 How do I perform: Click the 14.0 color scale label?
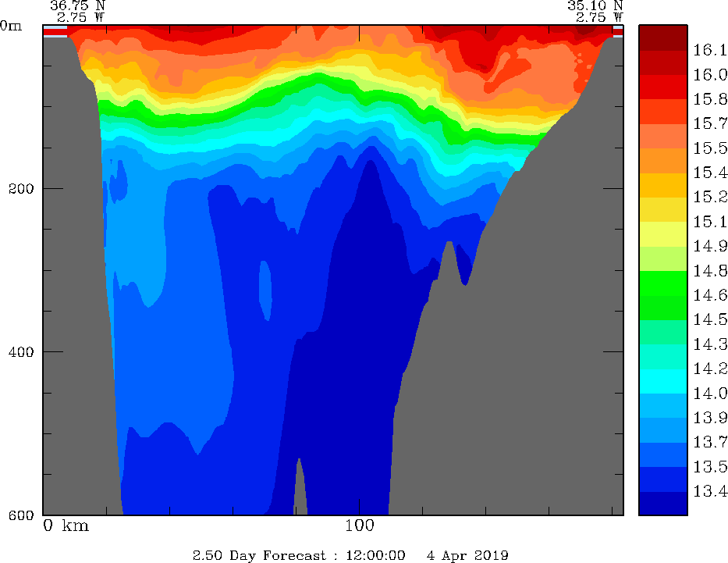[710, 393]
